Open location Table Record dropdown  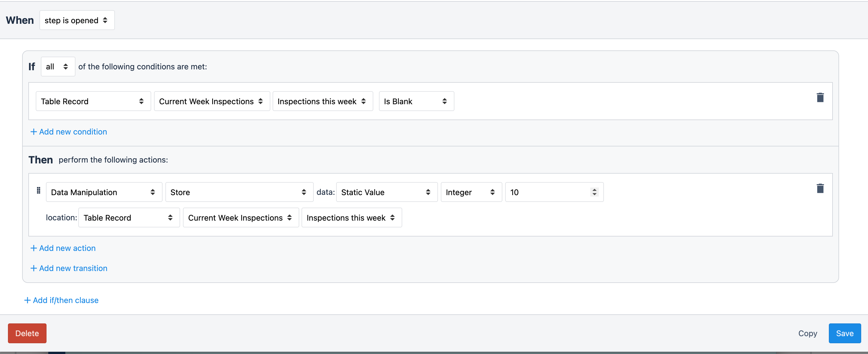[x=129, y=218]
